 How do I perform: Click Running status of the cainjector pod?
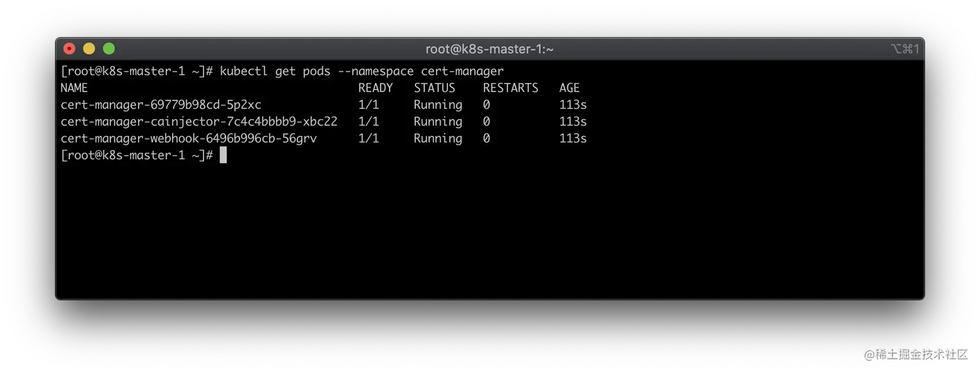coord(437,122)
